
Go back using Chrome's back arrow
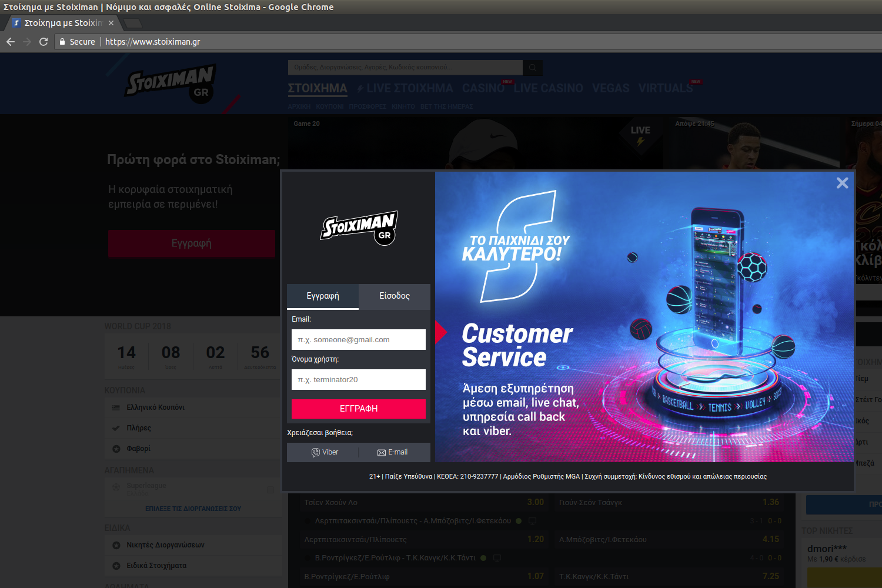11,42
